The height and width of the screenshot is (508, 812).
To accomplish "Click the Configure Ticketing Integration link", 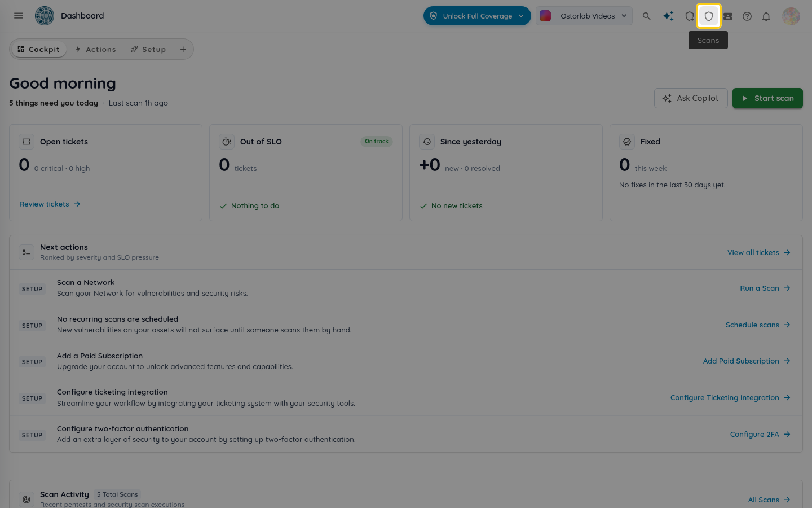I will pyautogui.click(x=731, y=398).
